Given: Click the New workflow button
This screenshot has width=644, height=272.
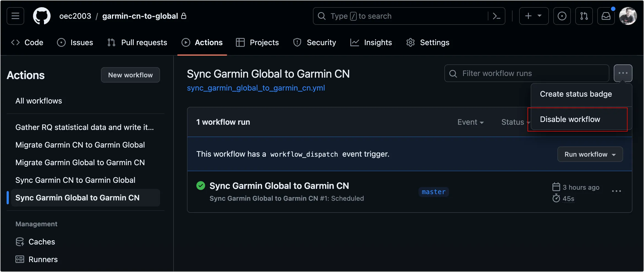Looking at the screenshot, I should point(130,75).
